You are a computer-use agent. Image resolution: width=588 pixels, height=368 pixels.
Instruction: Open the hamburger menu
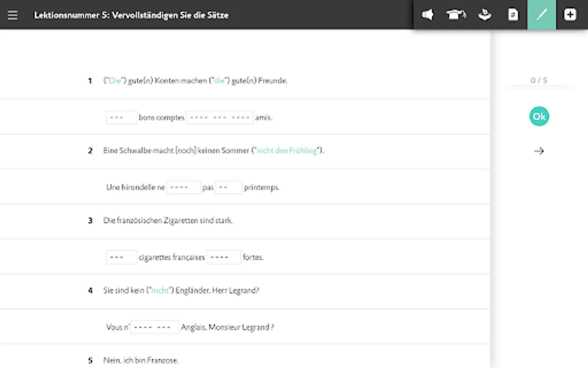pos(13,15)
